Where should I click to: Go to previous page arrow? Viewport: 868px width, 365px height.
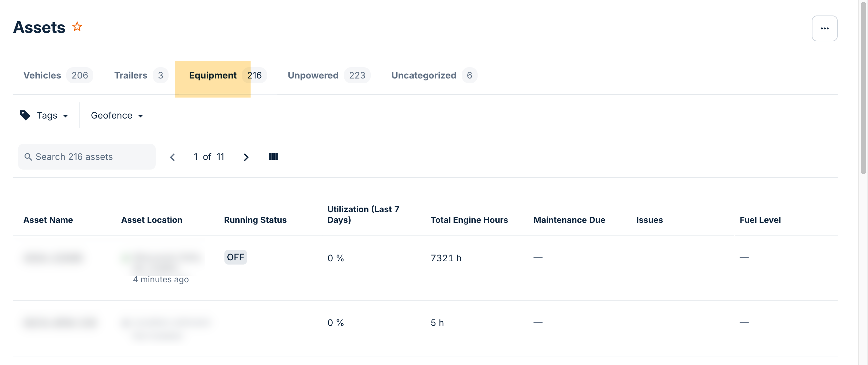click(172, 157)
